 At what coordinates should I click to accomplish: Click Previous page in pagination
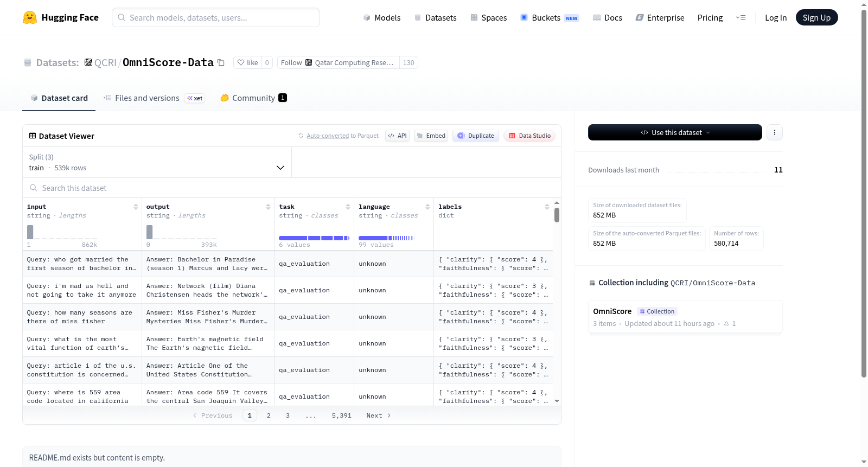(213, 415)
